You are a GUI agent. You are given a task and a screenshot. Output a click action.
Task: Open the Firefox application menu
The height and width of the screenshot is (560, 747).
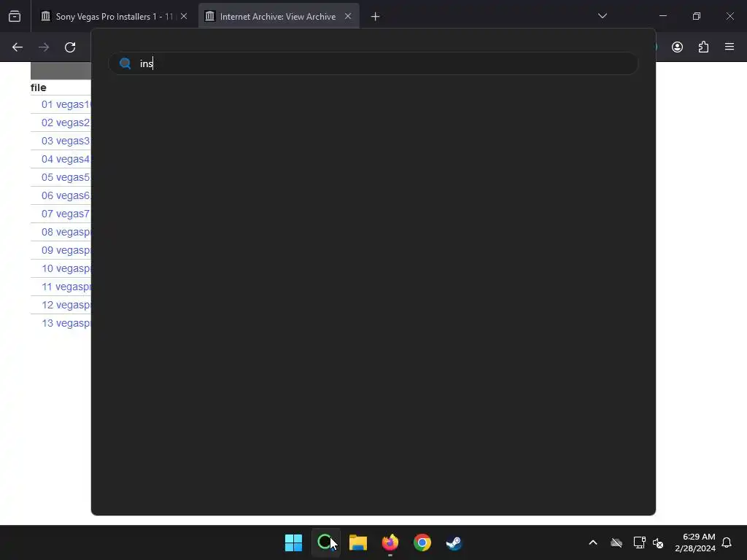(x=729, y=47)
